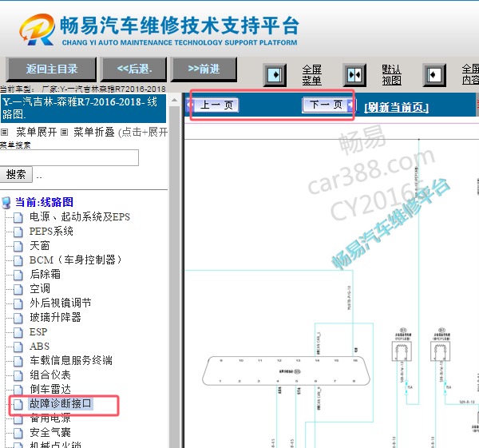Image resolution: width=479 pixels, height=448 pixels.
Task: Focus the menu search input field
Action: (x=69, y=157)
